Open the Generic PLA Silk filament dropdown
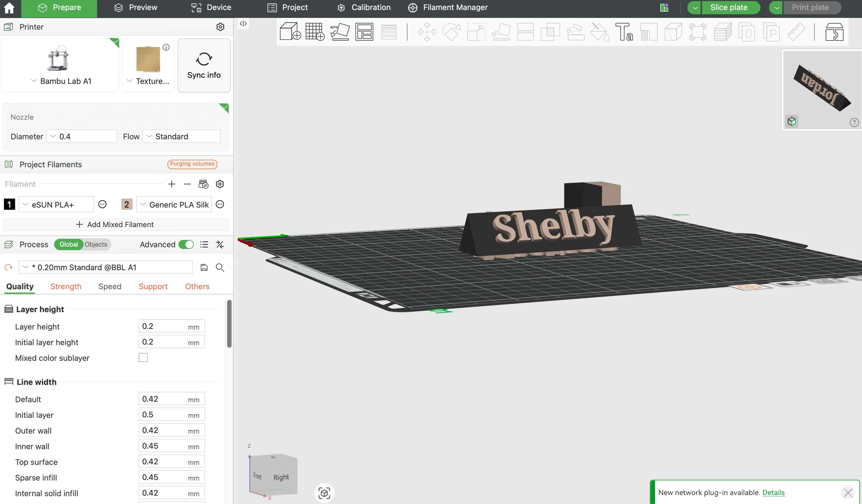This screenshot has height=504, width=862. (x=174, y=204)
